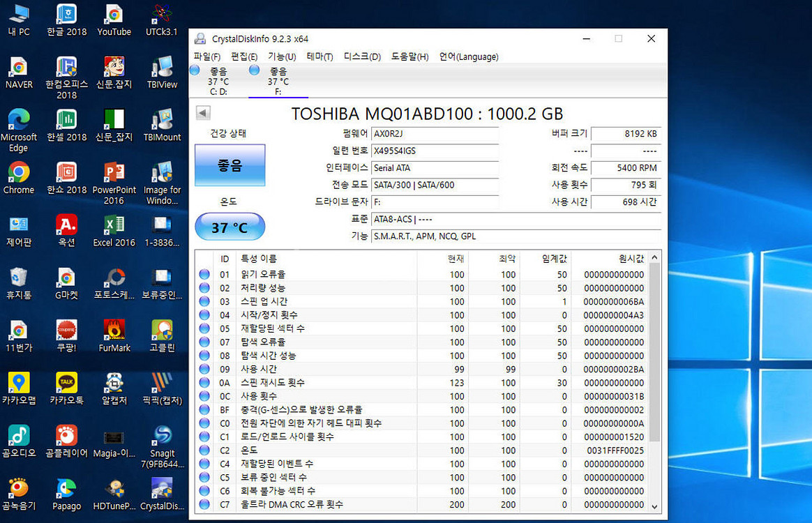Click the 37 °C temperature button
Screen dimensions: 812x523
[230, 227]
